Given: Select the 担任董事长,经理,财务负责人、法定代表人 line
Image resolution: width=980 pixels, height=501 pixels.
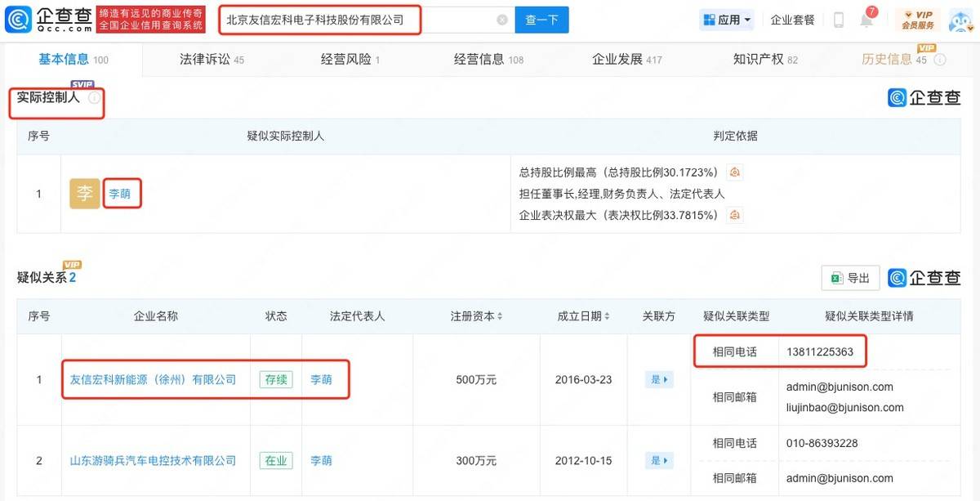Looking at the screenshot, I should [x=621, y=194].
